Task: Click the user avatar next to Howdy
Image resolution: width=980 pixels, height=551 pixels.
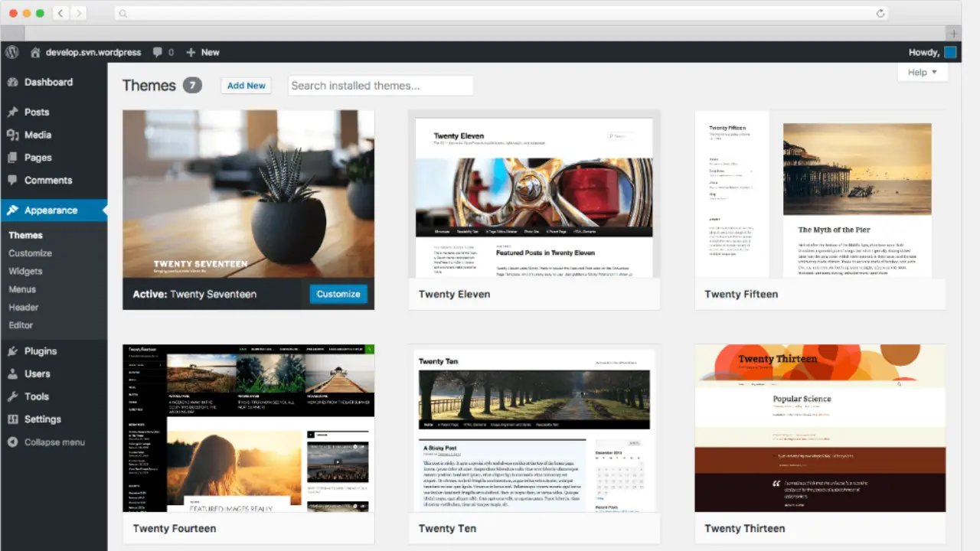Action: click(x=950, y=52)
